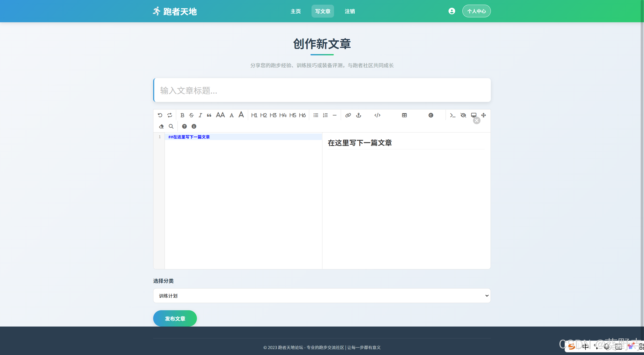Image resolution: width=644 pixels, height=355 pixels.
Task: Apply strikethrough formatting
Action: tap(191, 115)
